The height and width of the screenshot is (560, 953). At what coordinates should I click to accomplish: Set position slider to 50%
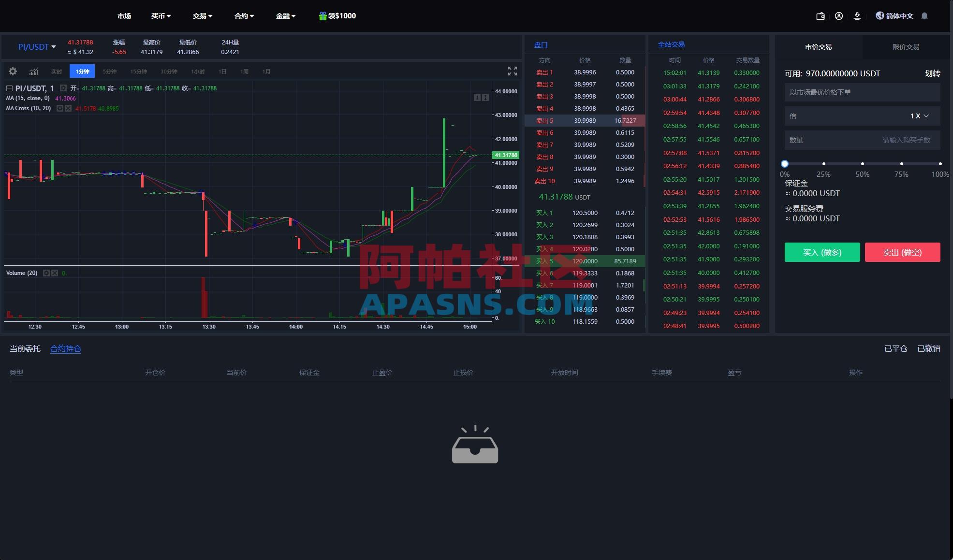pyautogui.click(x=863, y=164)
